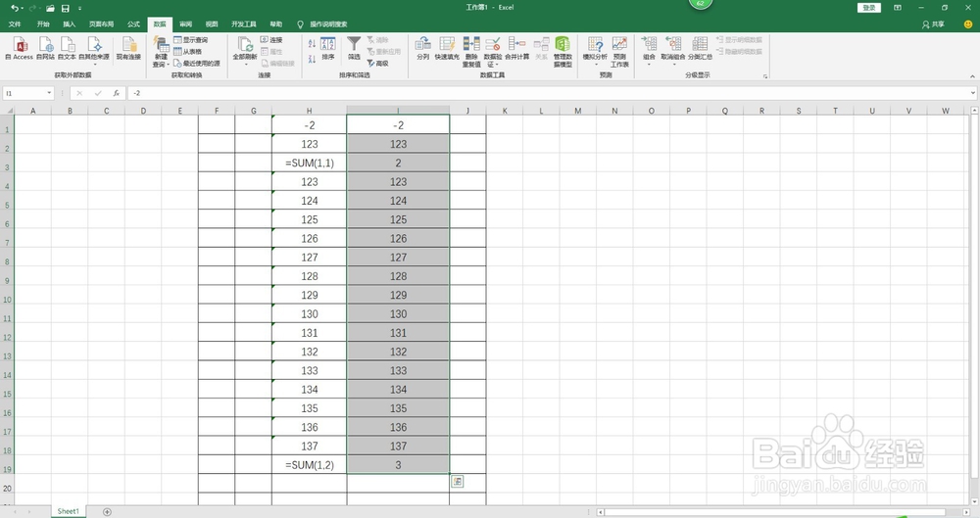Image resolution: width=980 pixels, height=518 pixels.
Task: Click Text to Columns (分列) icon
Action: [x=423, y=48]
